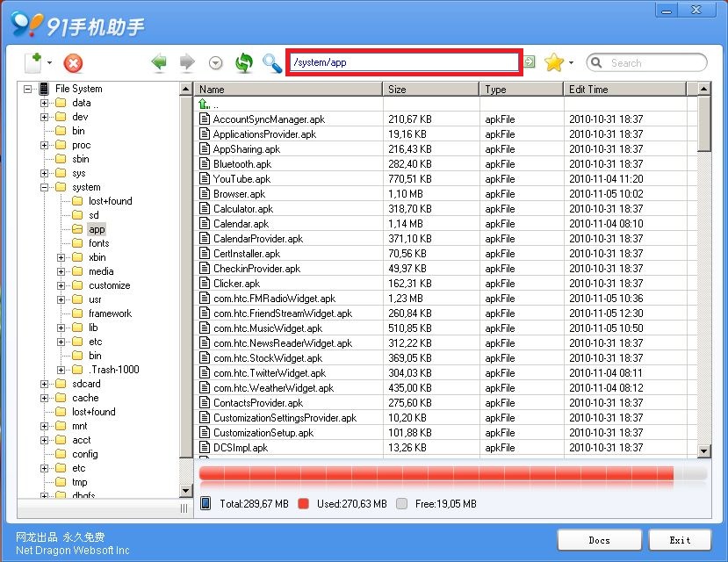
Task: Open the new file dropdown arrow
Action: [x=50, y=62]
